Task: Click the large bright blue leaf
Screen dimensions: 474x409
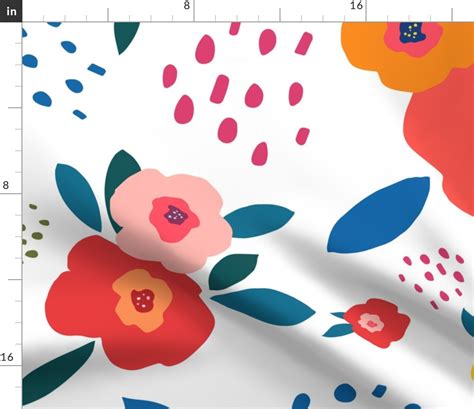Action: tap(379, 215)
